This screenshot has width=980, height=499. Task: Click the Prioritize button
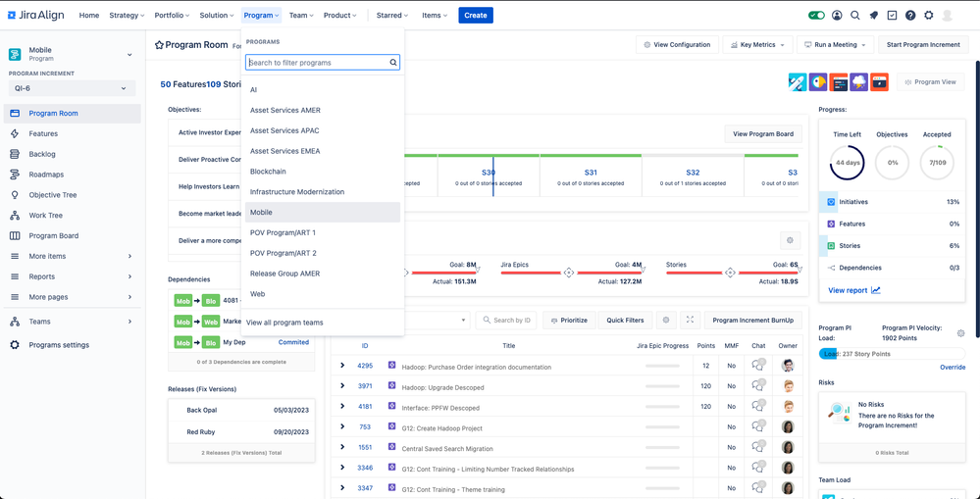click(569, 320)
